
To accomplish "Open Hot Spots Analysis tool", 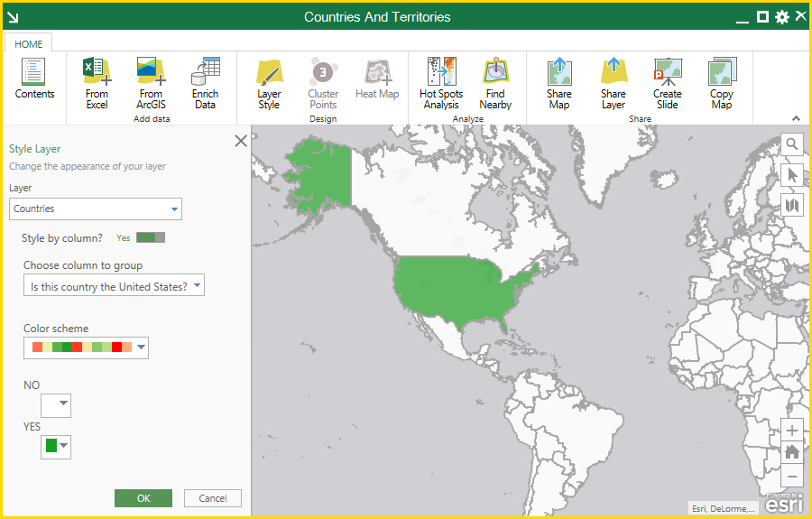I will [441, 71].
